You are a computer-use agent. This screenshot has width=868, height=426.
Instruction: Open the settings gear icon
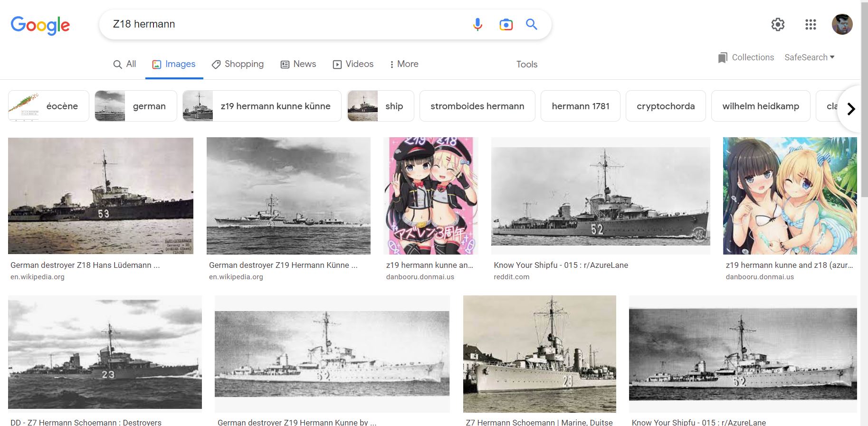tap(778, 24)
